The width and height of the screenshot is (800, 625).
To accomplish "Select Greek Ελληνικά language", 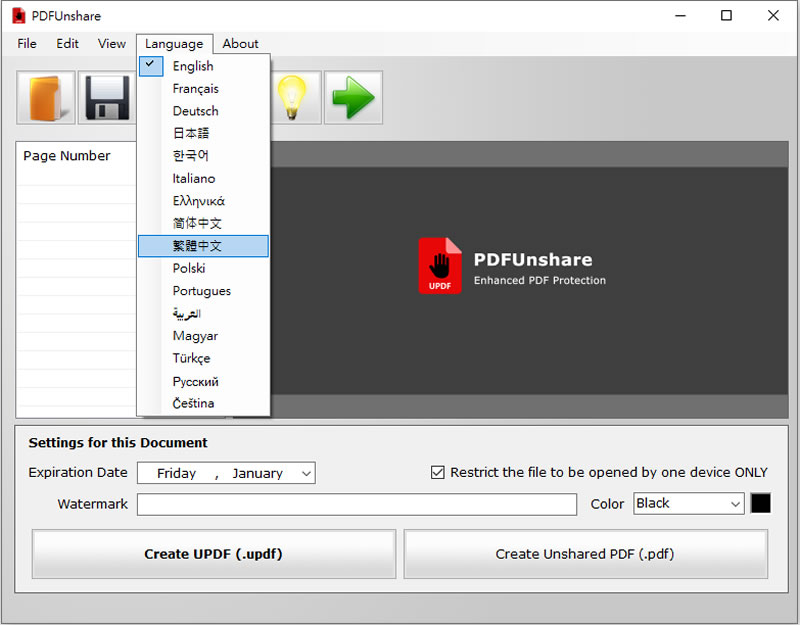I will point(203,201).
